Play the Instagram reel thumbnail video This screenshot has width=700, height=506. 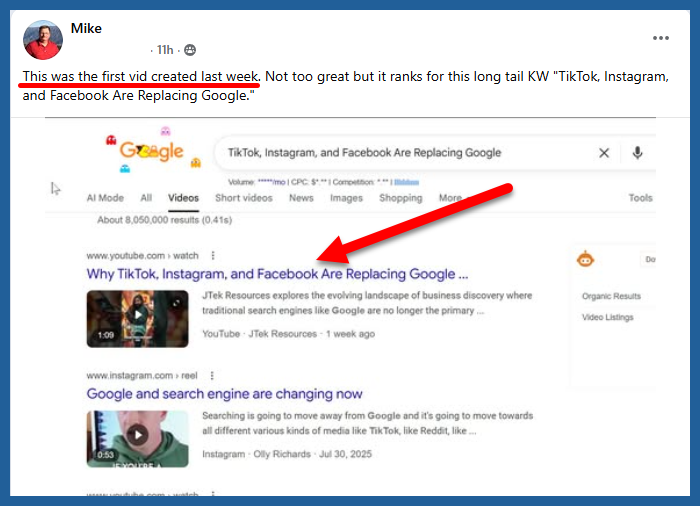point(137,434)
